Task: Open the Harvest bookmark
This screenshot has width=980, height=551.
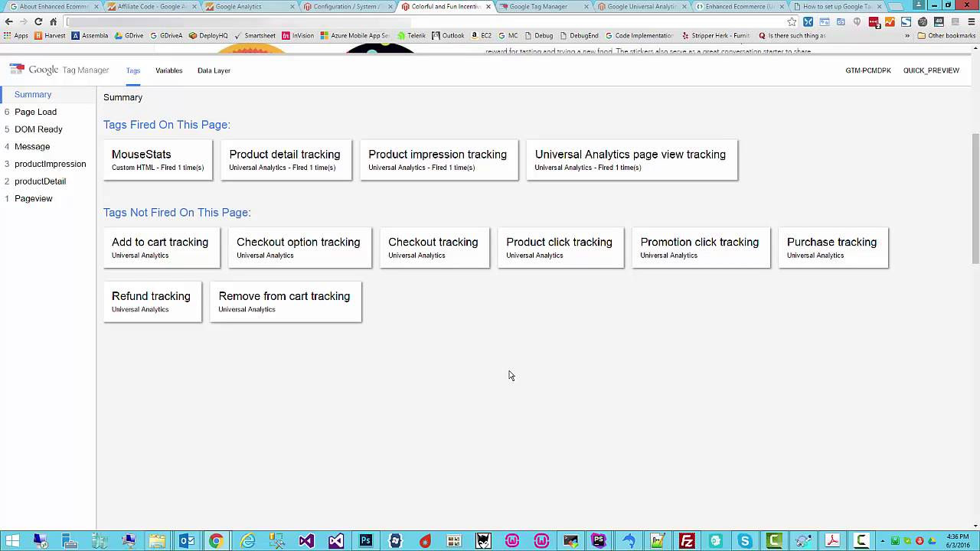Action: pyautogui.click(x=50, y=35)
